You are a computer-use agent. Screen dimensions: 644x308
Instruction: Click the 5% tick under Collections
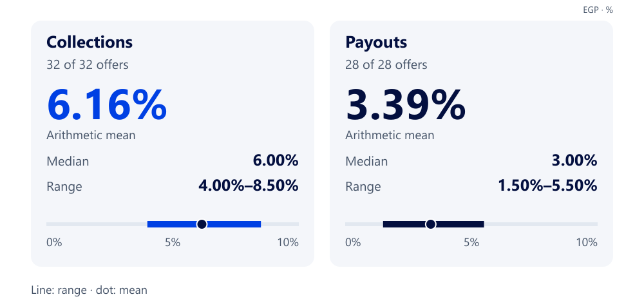[x=173, y=242]
